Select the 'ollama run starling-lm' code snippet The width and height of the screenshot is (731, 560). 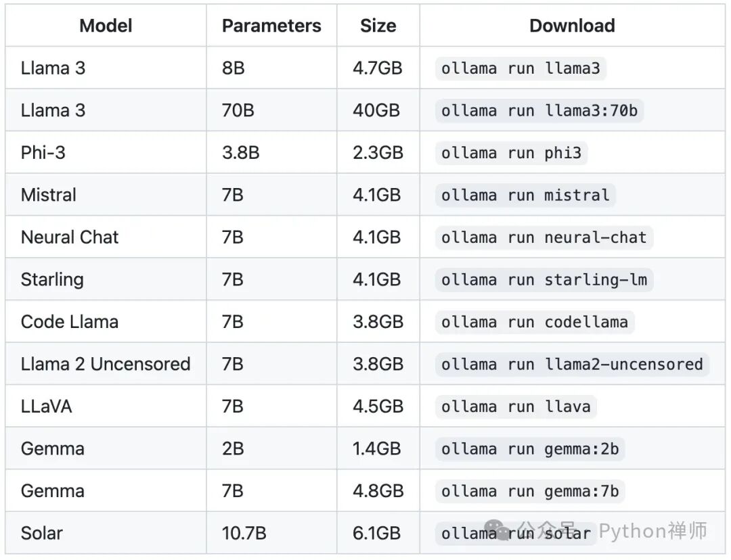[x=544, y=279]
